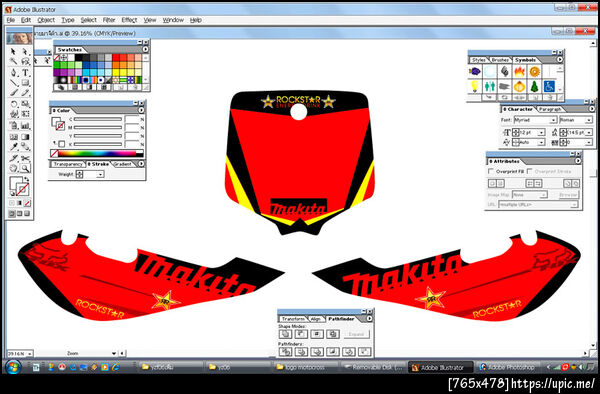Switch to the Gradient tab
The width and height of the screenshot is (600, 394).
tap(122, 164)
